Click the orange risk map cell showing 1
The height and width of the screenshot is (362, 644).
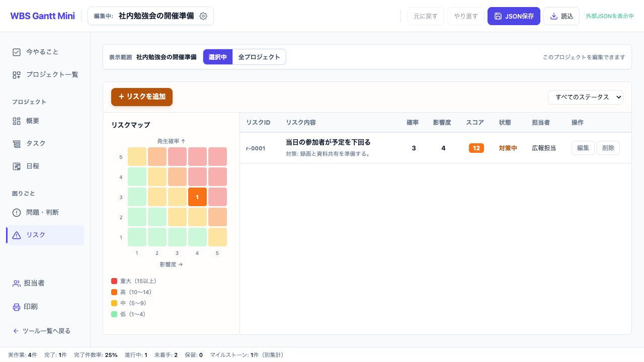[197, 197]
